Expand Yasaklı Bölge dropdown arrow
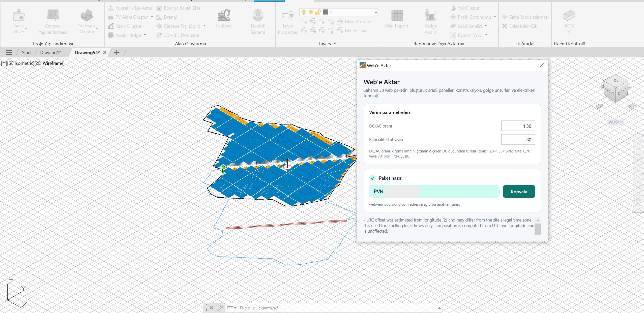The width and height of the screenshot is (644, 313). click(x=145, y=35)
